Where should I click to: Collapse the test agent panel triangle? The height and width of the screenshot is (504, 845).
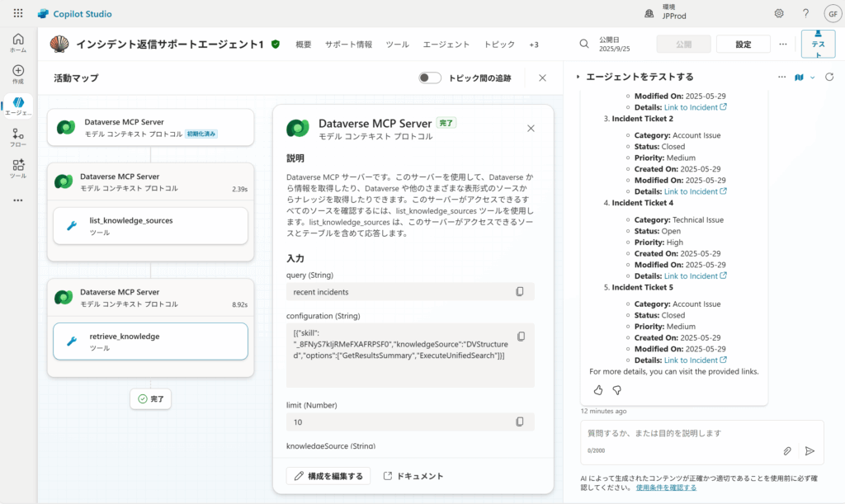578,77
